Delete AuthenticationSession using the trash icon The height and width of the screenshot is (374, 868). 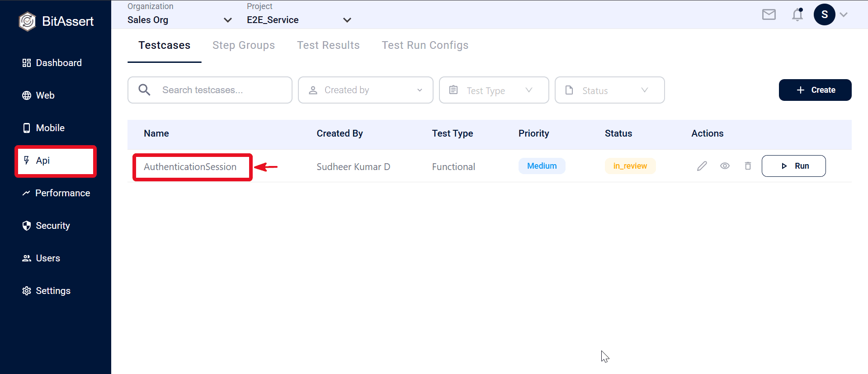coord(748,166)
